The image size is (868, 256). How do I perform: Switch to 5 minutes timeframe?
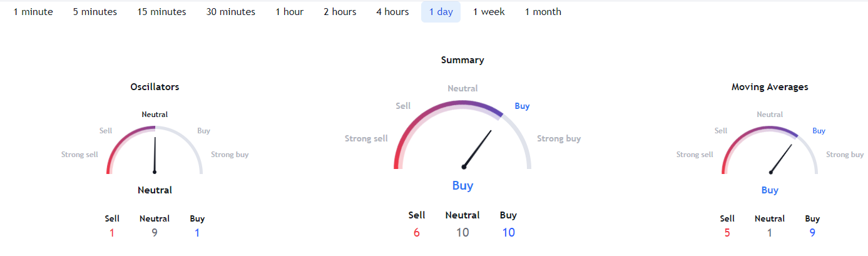pos(94,12)
